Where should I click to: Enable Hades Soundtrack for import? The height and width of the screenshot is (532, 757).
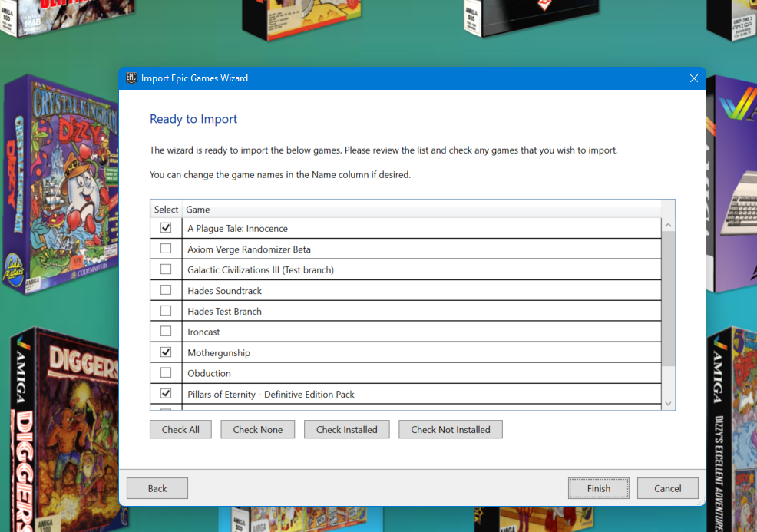[x=166, y=289]
